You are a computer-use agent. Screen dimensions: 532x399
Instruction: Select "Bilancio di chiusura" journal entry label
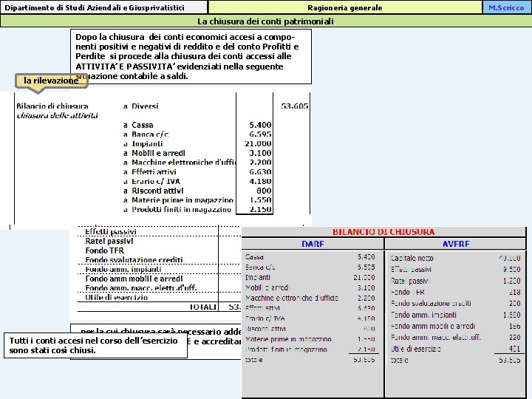tap(52, 106)
